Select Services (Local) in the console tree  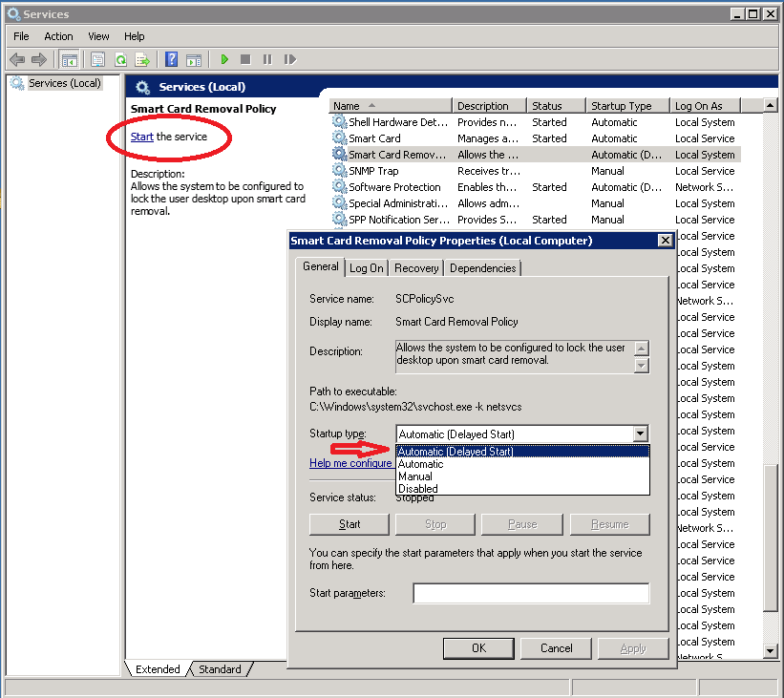pyautogui.click(x=63, y=83)
